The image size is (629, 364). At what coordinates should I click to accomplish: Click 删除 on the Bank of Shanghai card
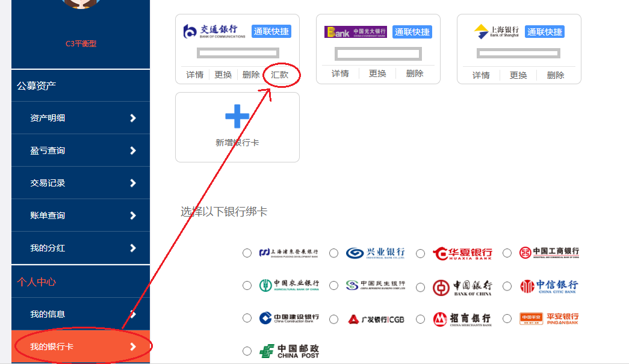(556, 75)
